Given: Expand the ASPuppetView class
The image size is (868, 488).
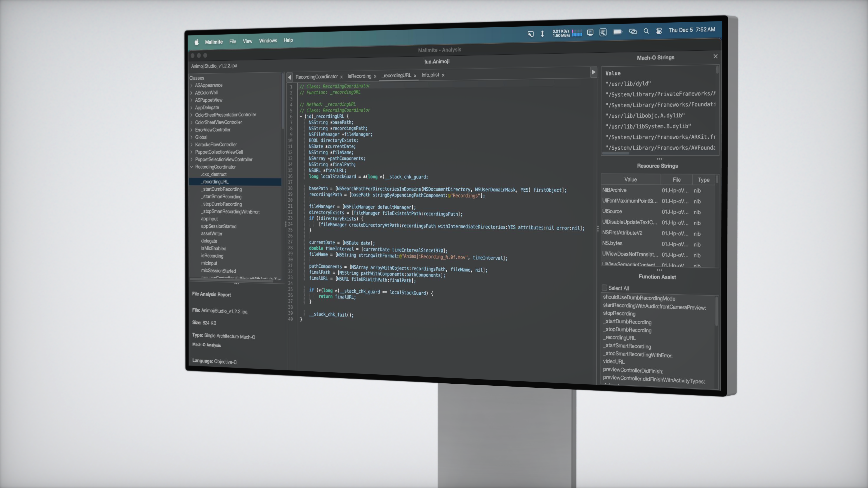Looking at the screenshot, I should [191, 100].
